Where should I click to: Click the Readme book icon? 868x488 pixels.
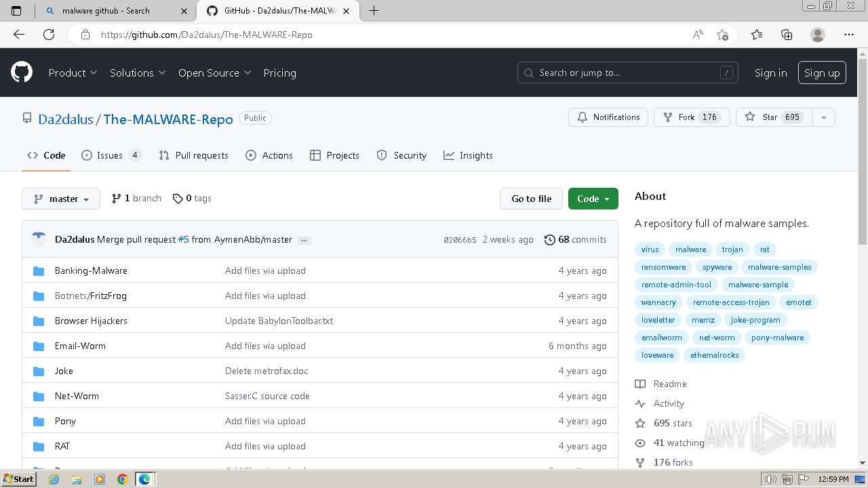tap(640, 384)
